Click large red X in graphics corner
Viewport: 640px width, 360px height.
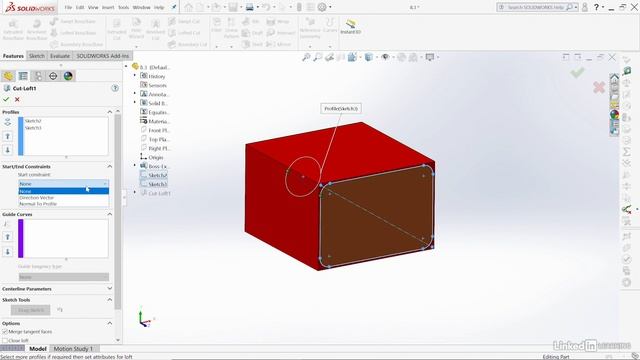(x=599, y=87)
